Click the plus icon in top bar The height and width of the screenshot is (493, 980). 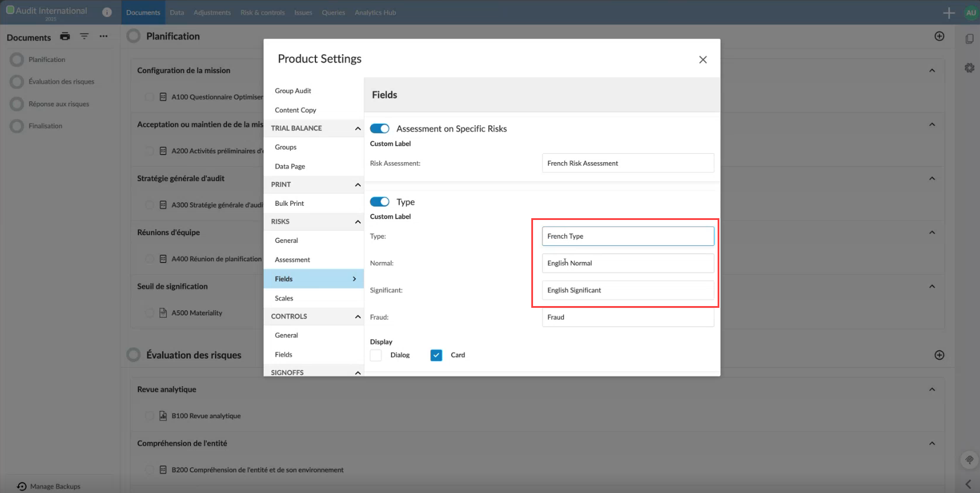[x=949, y=13]
